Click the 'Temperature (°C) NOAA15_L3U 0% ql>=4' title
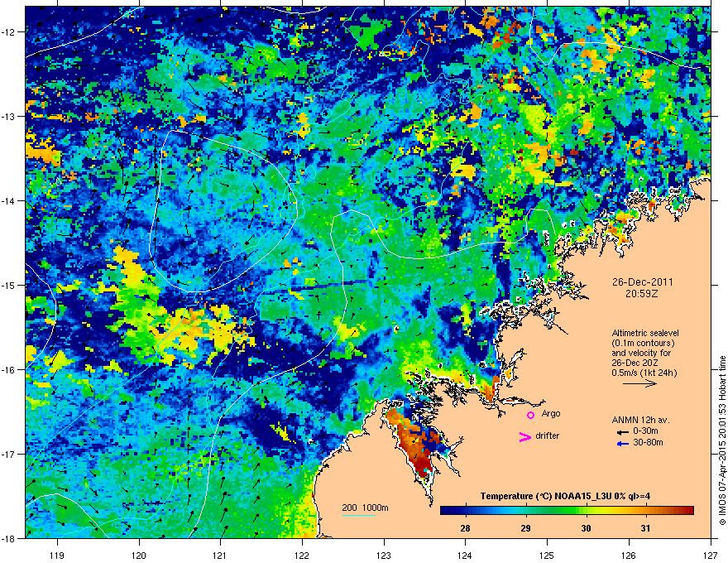Viewport: 728px width, 563px height. tap(565, 496)
